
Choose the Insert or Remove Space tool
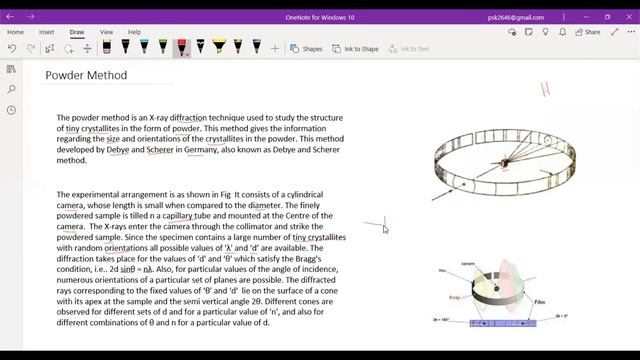coord(87,49)
